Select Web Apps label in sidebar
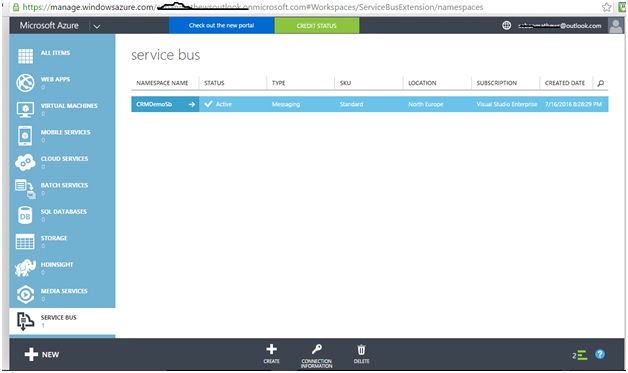This screenshot has width=628, height=373. click(55, 79)
